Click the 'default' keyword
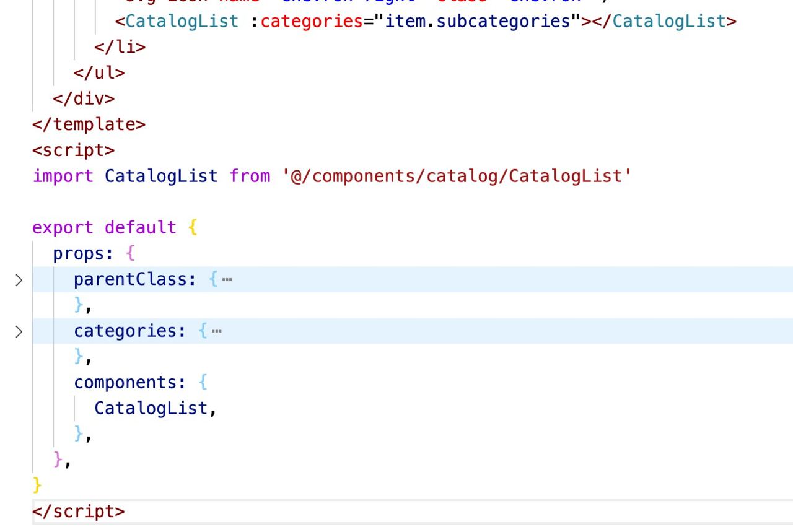 coord(140,227)
